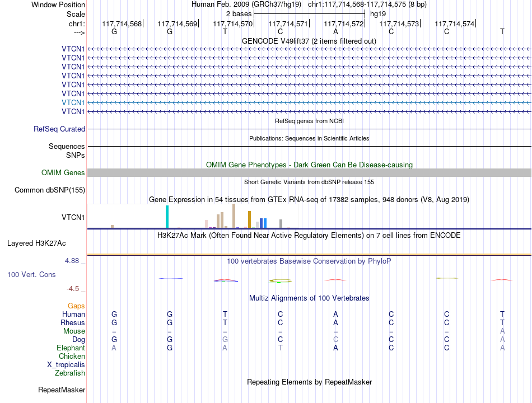Click the A base in the reference sequence row

(335, 31)
